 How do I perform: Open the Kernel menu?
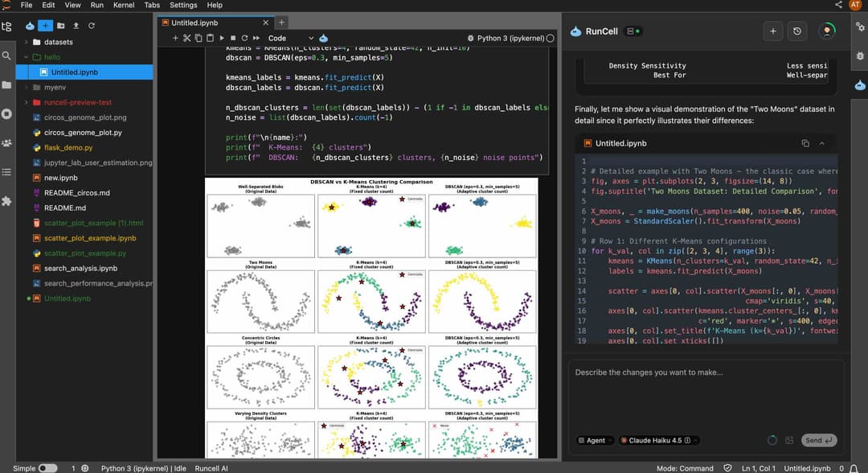pyautogui.click(x=124, y=5)
